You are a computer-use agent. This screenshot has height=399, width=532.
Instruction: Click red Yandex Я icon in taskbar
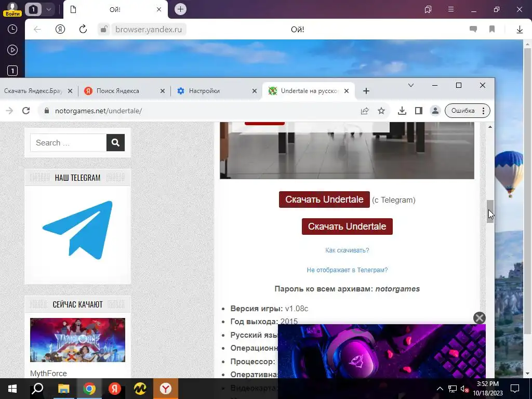tap(115, 389)
